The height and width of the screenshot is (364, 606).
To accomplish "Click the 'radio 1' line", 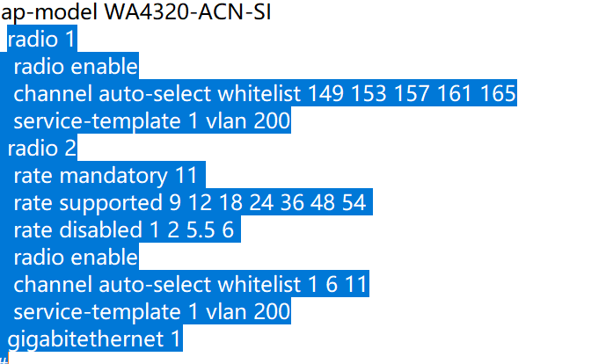I will click(x=42, y=40).
